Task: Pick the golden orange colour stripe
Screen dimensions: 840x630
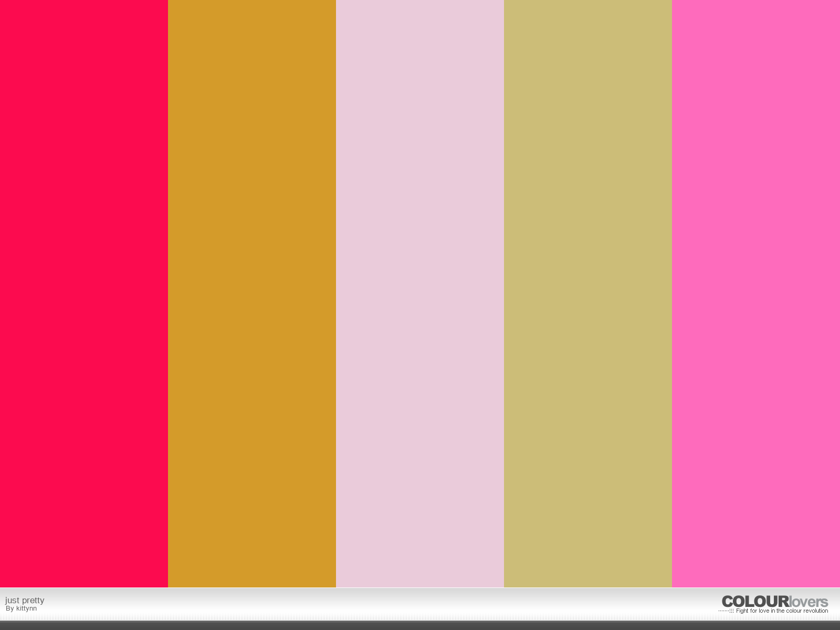Action: [x=252, y=294]
